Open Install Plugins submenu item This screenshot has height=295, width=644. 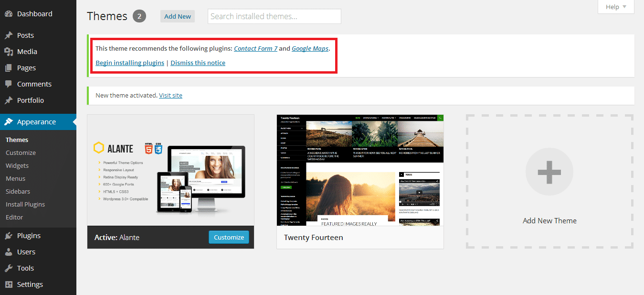point(25,204)
